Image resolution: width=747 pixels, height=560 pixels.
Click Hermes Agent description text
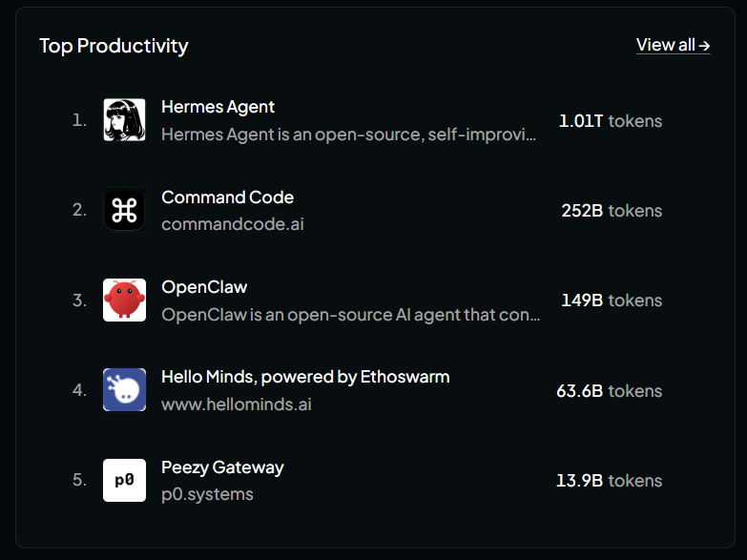[349, 135]
